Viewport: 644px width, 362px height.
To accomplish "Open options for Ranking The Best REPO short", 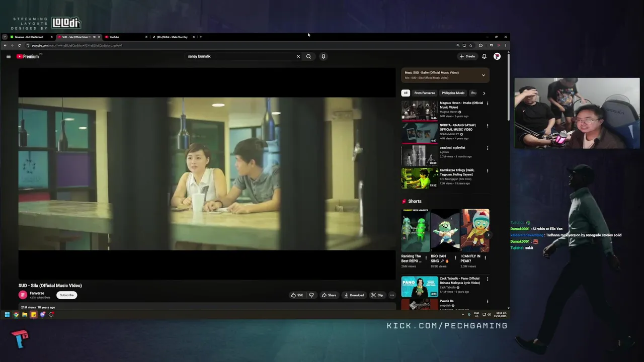I will [x=426, y=258].
